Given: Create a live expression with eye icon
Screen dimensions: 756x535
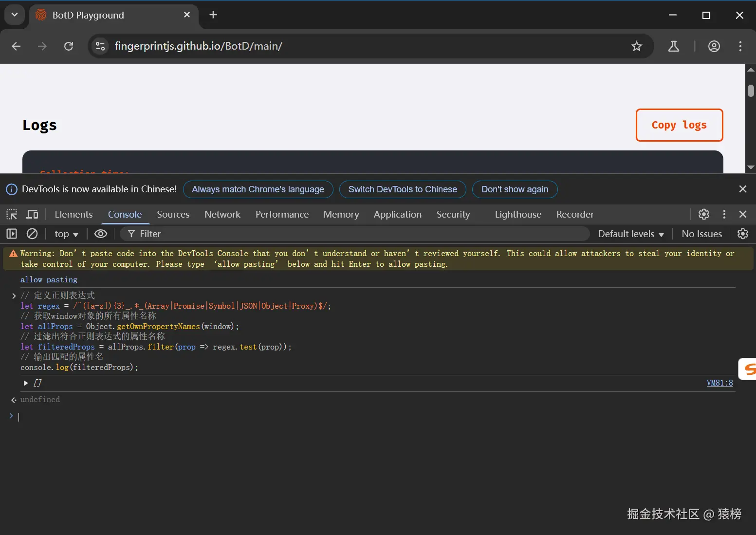Looking at the screenshot, I should click(101, 234).
